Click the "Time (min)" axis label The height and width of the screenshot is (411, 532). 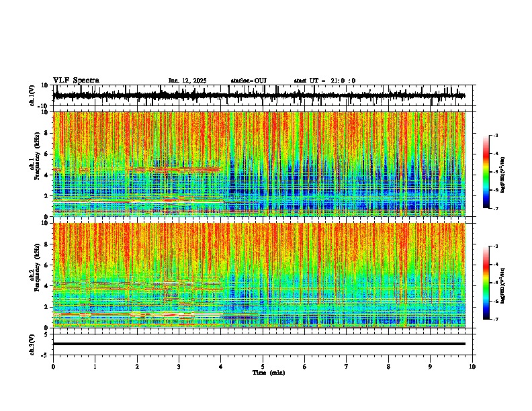click(x=269, y=373)
